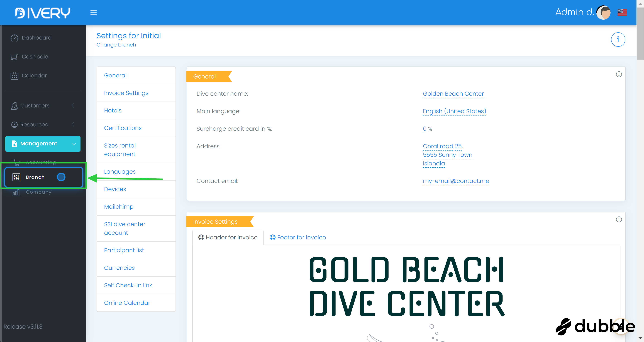Viewport: 644px width, 342px height.
Task: Open Dashboard from the sidebar
Action: (36, 38)
